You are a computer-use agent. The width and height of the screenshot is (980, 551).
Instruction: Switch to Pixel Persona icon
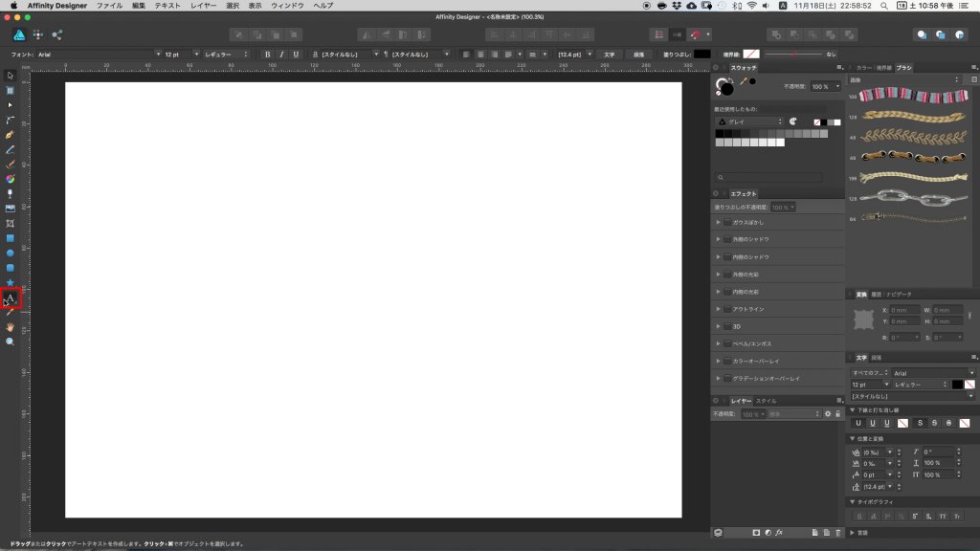(x=38, y=35)
